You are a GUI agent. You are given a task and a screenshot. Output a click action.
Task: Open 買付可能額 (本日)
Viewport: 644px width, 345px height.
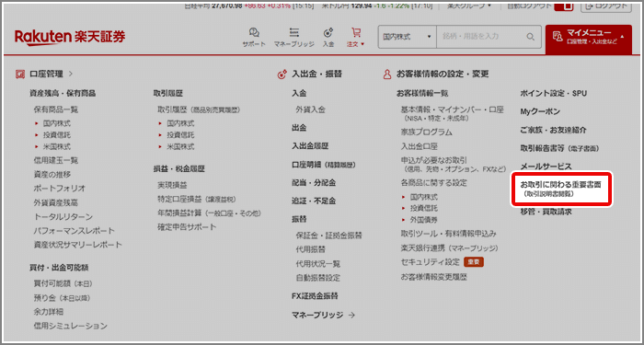[63, 283]
